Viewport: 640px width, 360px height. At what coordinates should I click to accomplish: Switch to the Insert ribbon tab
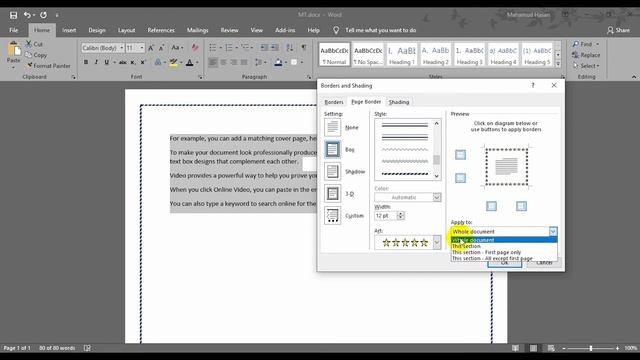click(x=69, y=30)
